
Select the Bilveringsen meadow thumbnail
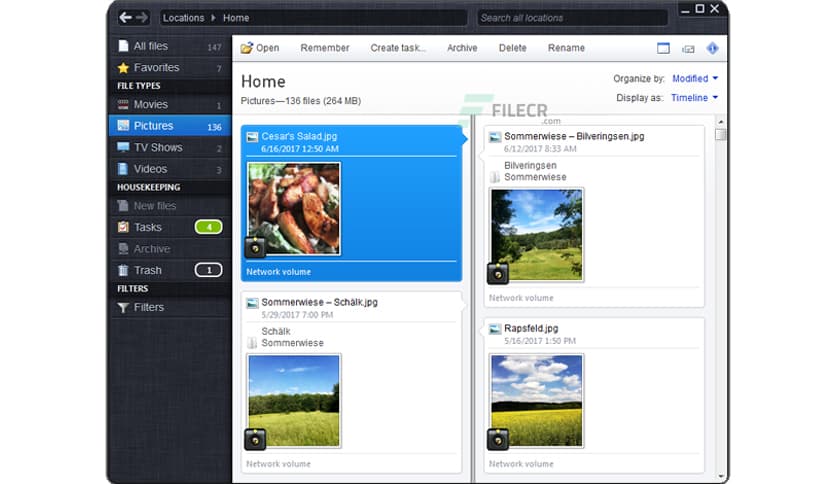click(x=537, y=235)
